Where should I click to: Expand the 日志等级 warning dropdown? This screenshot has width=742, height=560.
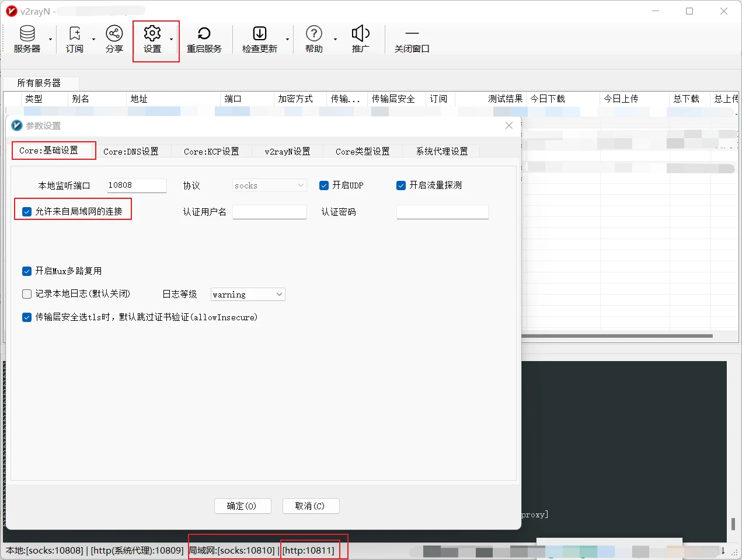click(248, 295)
